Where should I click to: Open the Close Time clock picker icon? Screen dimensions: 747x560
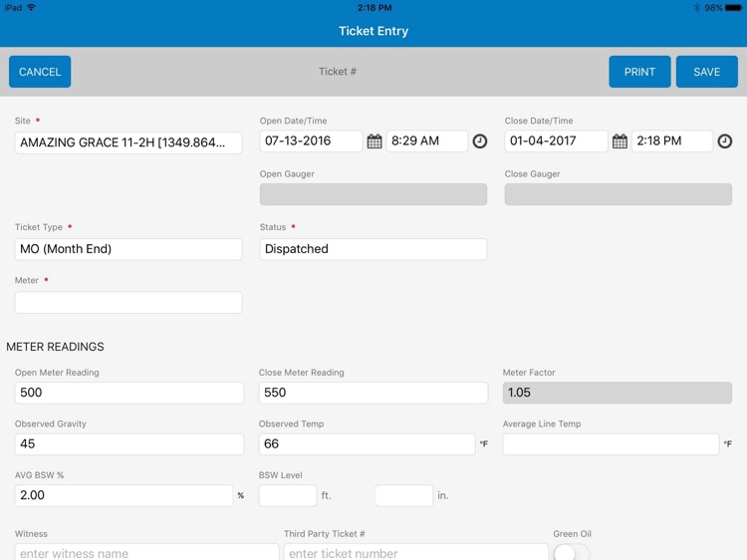[725, 141]
